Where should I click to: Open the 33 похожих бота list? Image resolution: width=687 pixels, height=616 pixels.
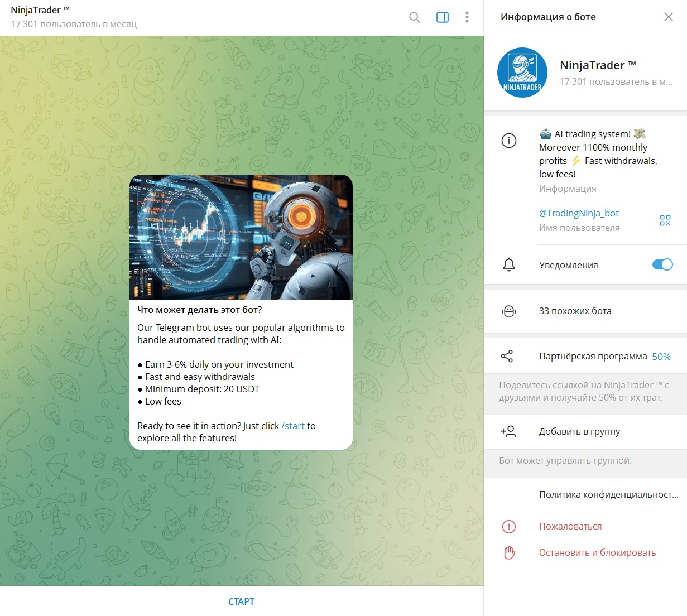(585, 311)
